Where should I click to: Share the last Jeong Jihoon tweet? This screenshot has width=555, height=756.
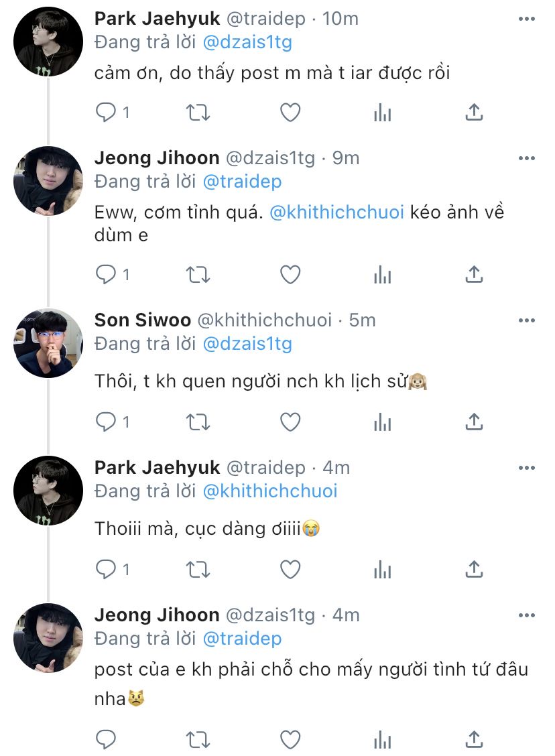point(474,739)
